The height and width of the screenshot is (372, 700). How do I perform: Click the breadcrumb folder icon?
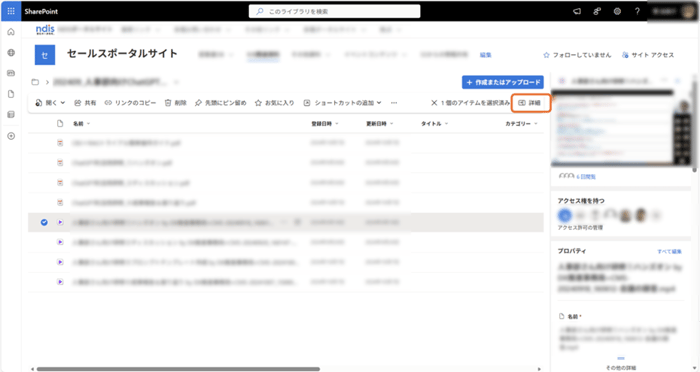click(35, 82)
